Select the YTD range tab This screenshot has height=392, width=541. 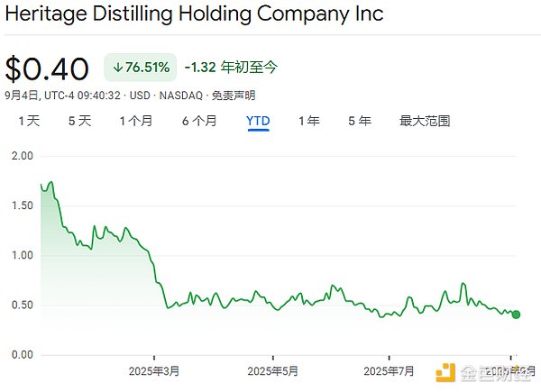click(x=258, y=121)
